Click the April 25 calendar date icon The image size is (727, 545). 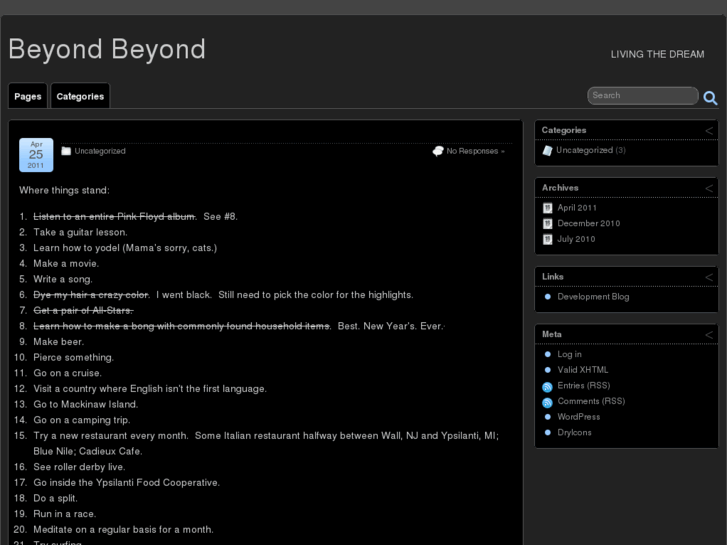[36, 154]
